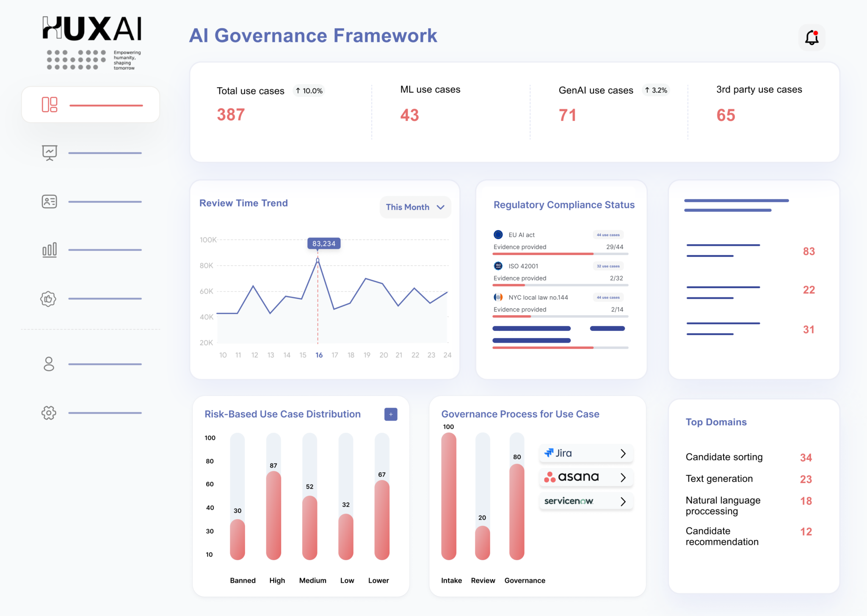Expand the Jira row chevron

click(x=623, y=453)
